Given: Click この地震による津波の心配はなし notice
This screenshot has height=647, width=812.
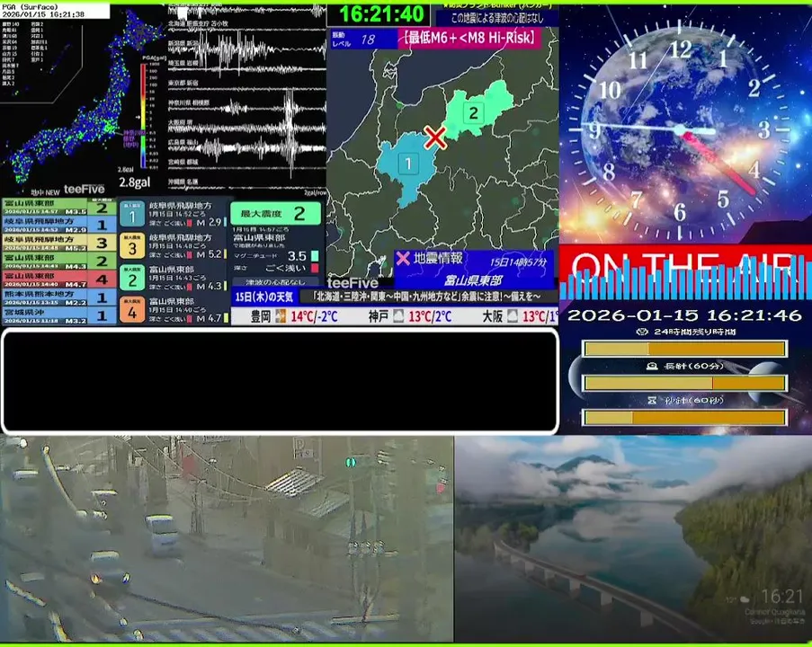Looking at the screenshot, I should coord(497,18).
